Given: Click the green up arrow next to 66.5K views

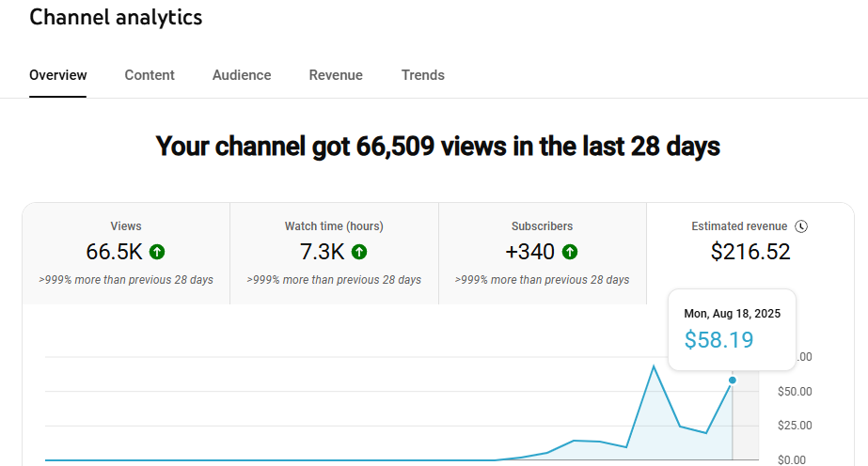Looking at the screenshot, I should pyautogui.click(x=157, y=252).
